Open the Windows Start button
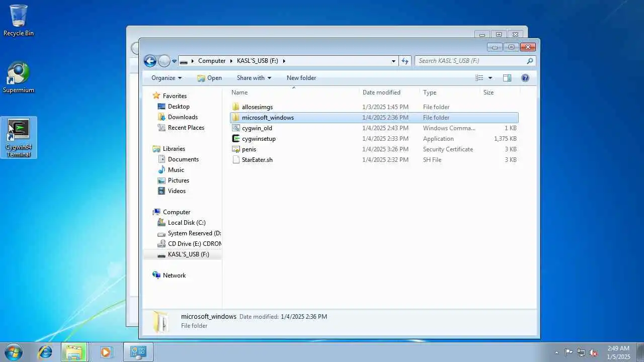 pyautogui.click(x=14, y=352)
